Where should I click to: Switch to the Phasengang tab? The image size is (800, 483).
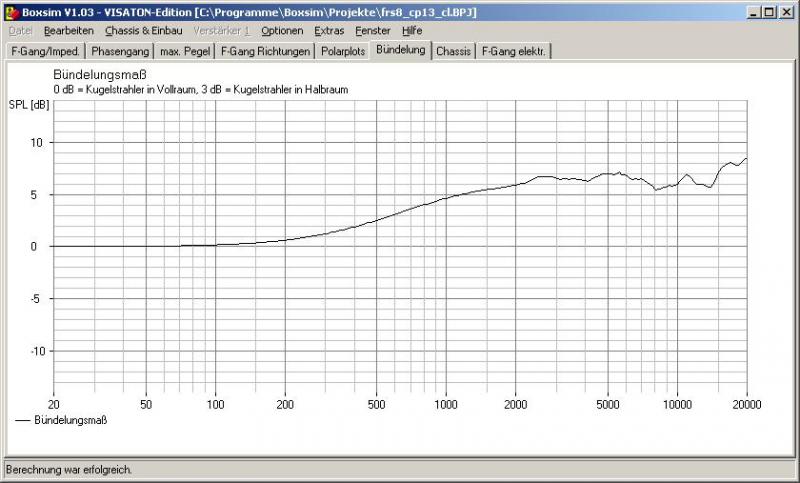[119, 51]
